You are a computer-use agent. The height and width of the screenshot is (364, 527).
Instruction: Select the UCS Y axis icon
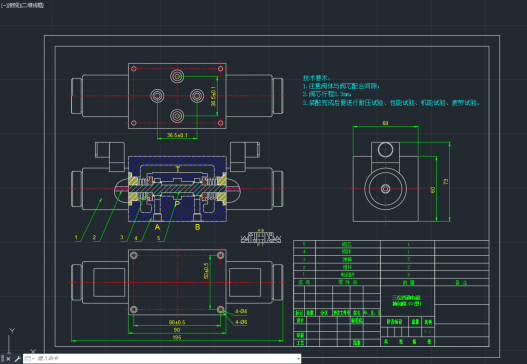click(x=12, y=331)
